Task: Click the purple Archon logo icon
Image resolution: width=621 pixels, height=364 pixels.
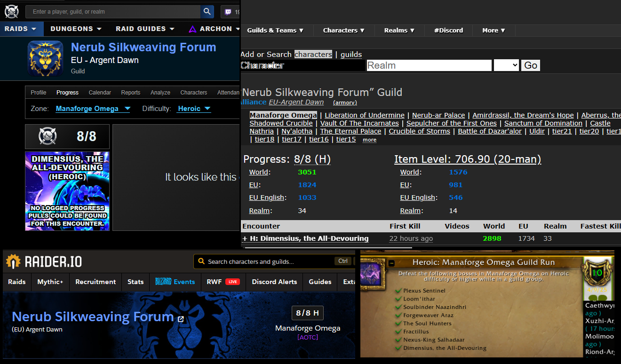Action: coord(192,29)
